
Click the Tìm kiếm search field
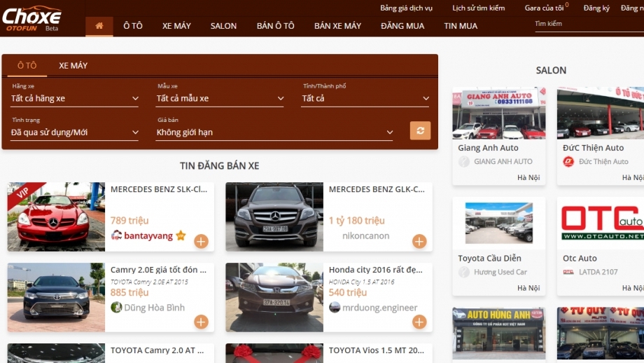coord(589,25)
